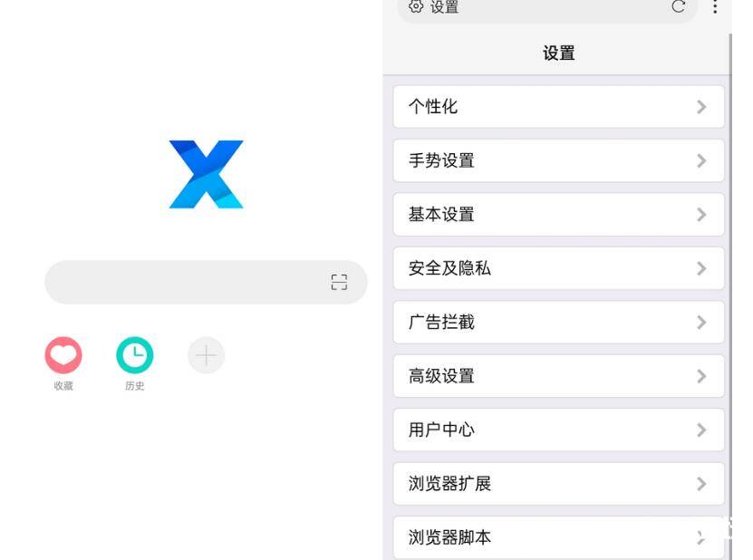Open 安全及隐私 settings entry
Viewport: 753px width, 560px height.
(558, 268)
